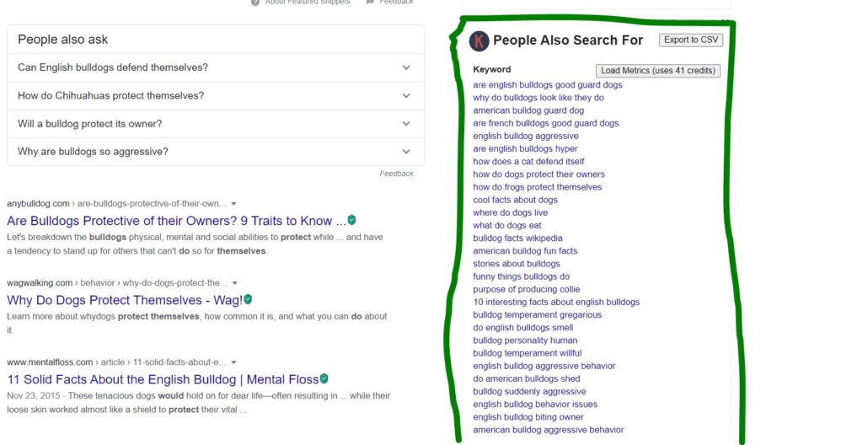
Task: Click Load Metrics (uses 41 credits) button
Action: 657,70
